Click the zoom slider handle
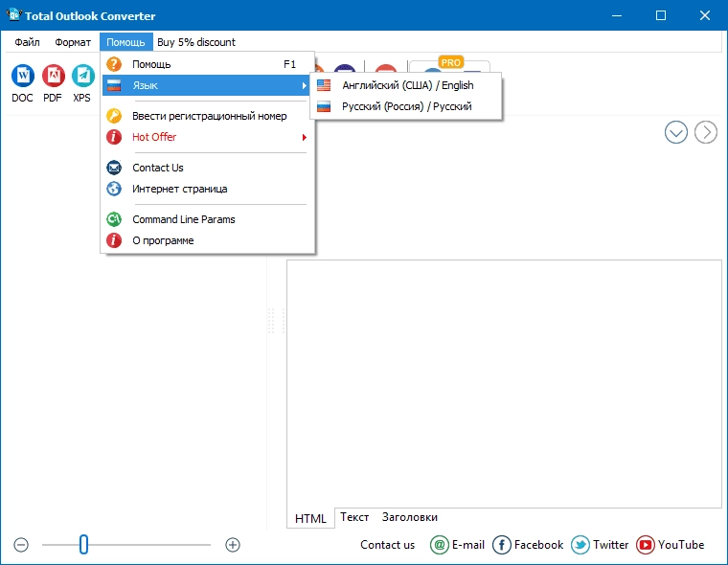This screenshot has height=565, width=728. point(83,545)
